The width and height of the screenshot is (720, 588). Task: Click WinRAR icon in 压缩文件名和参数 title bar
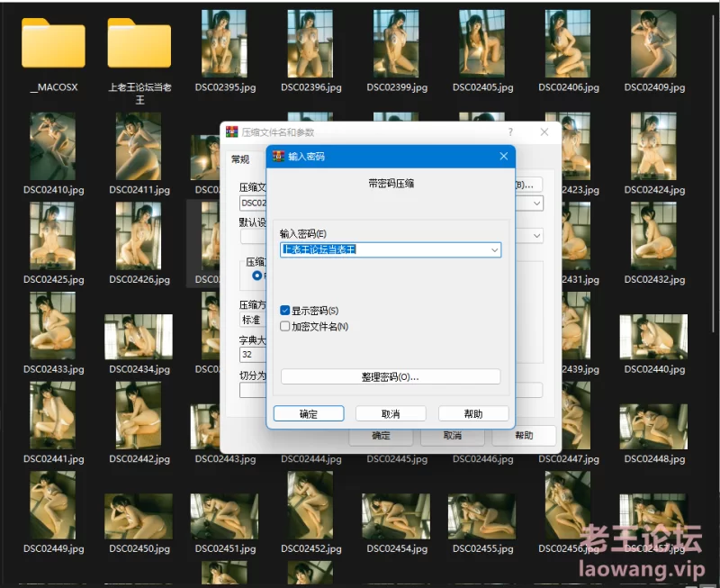pos(232,131)
